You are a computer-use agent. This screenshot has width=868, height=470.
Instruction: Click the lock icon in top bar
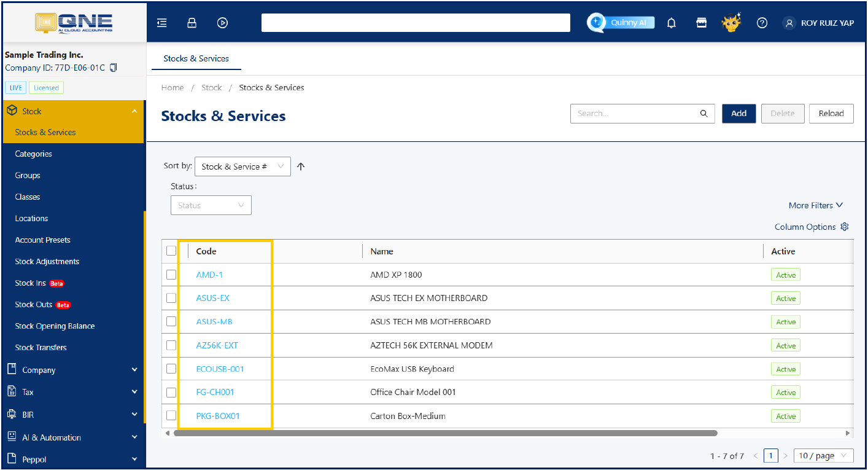click(192, 23)
